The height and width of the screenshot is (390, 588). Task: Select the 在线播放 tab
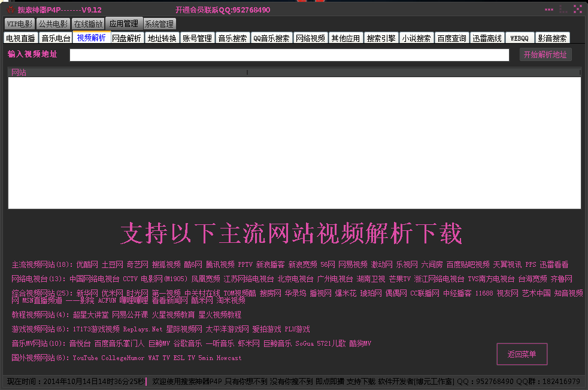pos(89,24)
